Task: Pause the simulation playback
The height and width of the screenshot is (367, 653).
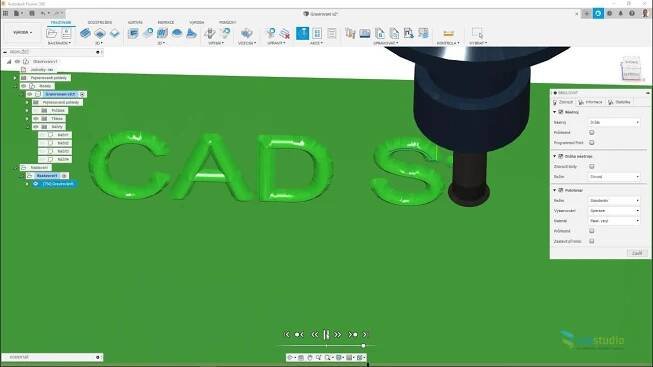Action: tap(326, 335)
